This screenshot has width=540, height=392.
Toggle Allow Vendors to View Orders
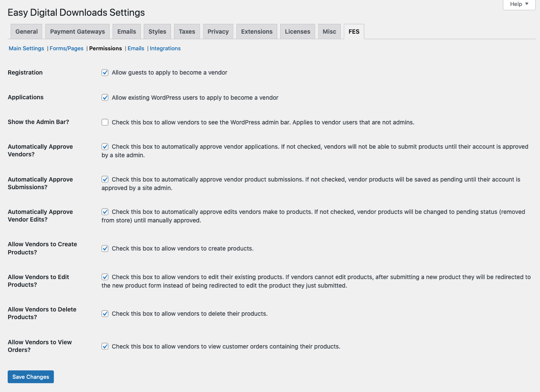[105, 346]
